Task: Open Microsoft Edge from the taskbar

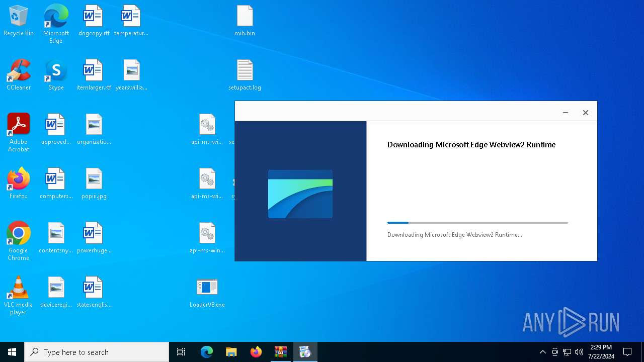Action: point(207,352)
